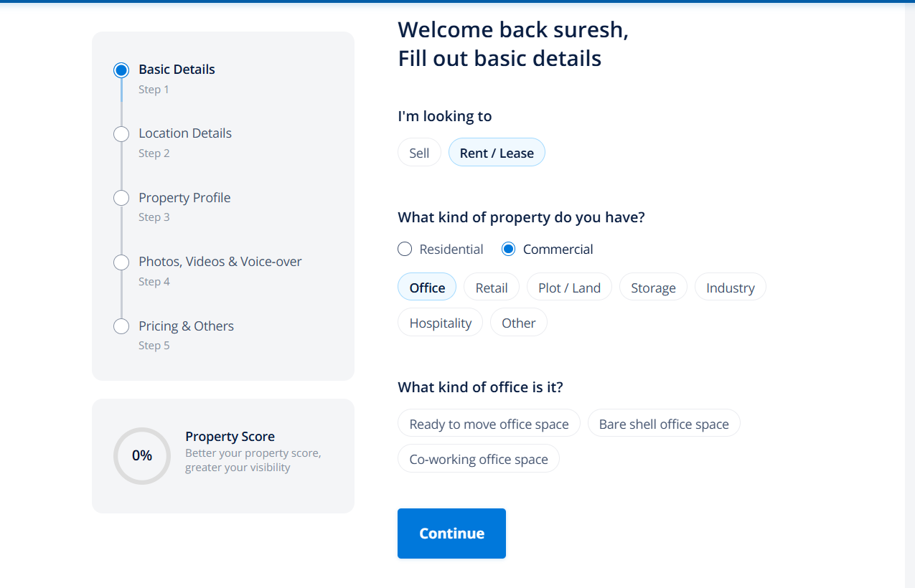Go to Location Details step
Image resolution: width=915 pixels, height=588 pixels.
click(x=184, y=133)
